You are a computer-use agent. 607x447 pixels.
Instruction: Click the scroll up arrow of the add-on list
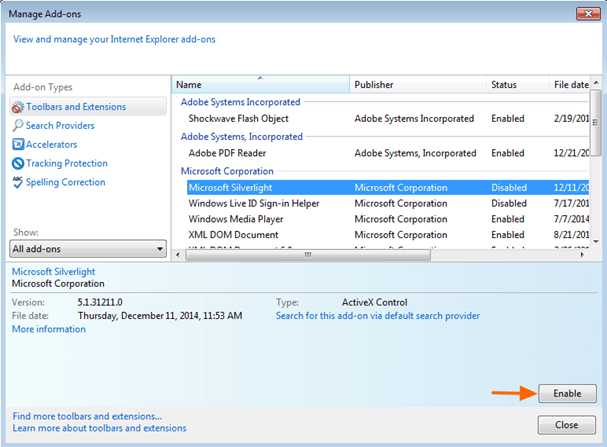[x=596, y=82]
